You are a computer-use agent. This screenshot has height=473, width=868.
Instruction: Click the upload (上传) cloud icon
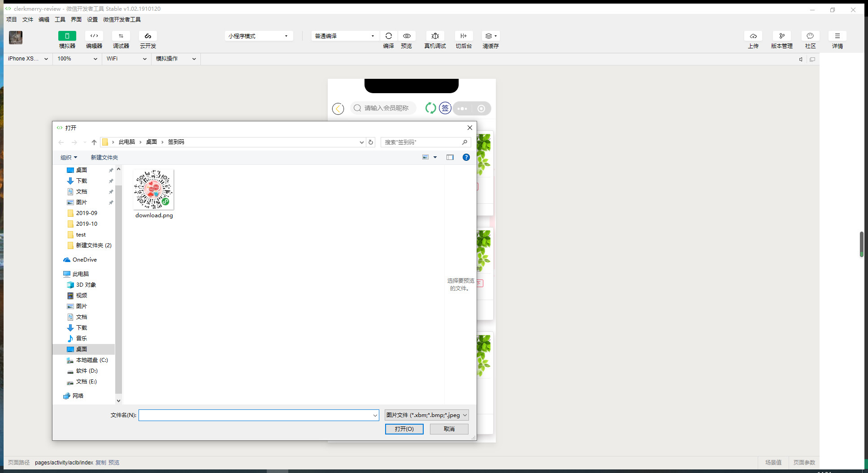pos(753,36)
